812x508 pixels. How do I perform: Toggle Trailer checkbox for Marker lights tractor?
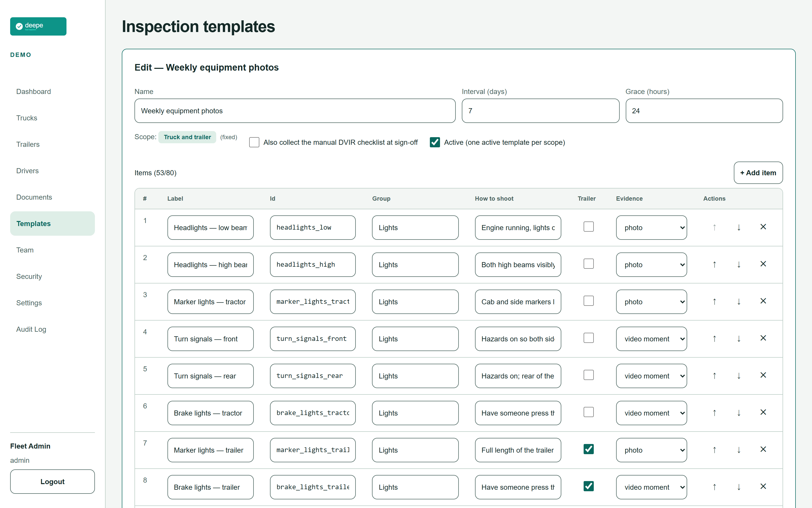588,301
